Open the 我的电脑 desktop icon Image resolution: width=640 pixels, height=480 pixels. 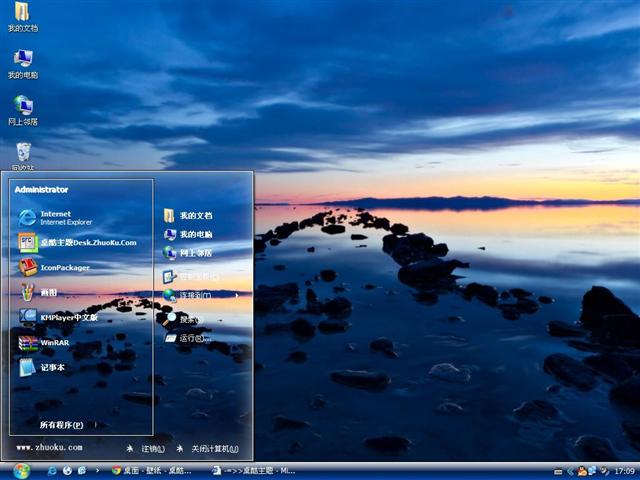22,60
